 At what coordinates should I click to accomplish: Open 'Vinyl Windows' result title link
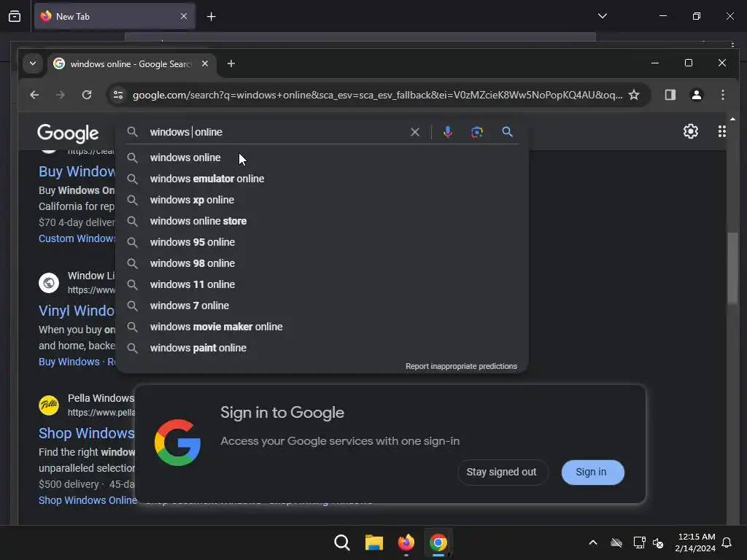(x=76, y=311)
